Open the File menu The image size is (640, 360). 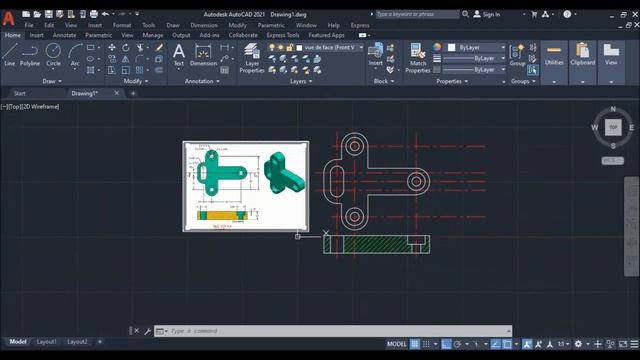click(29, 25)
